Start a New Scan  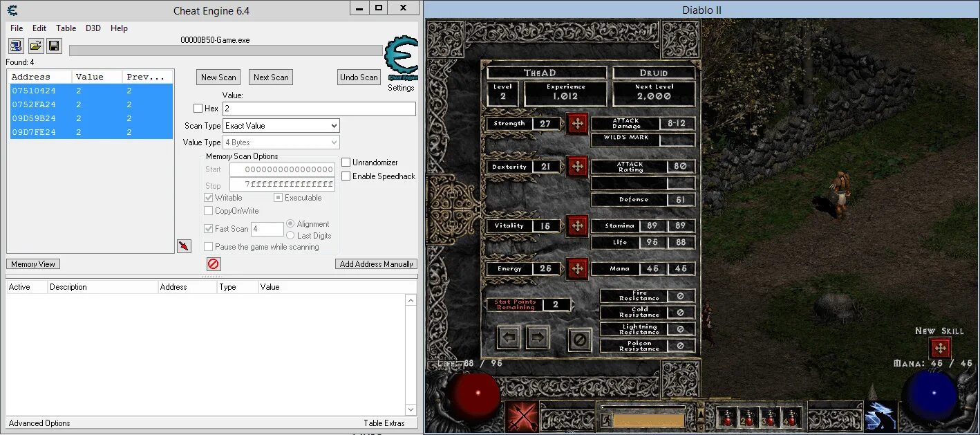pos(218,77)
